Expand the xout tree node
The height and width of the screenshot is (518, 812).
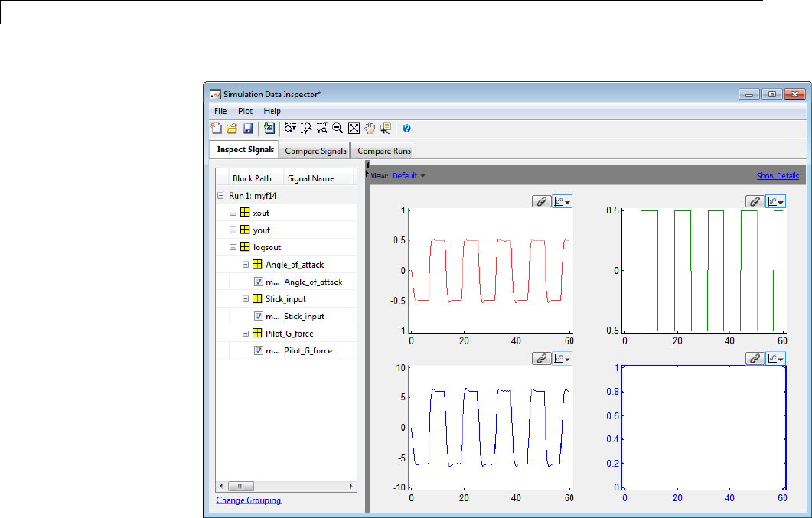coord(233,213)
